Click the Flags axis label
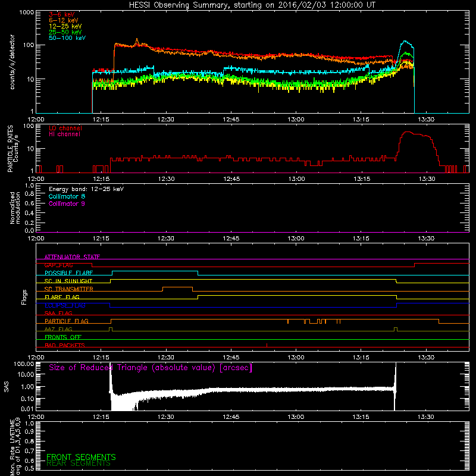Screen dimensions: 476x476 pyautogui.click(x=24, y=297)
